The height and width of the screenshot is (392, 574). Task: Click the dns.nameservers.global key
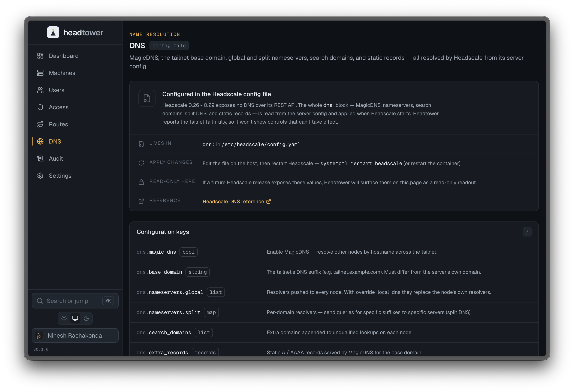coord(170,292)
